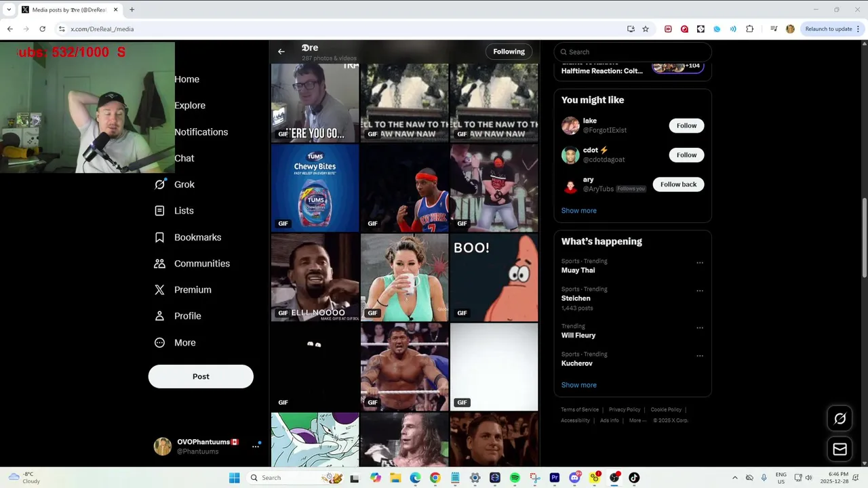Open options for Will Fleury trend
The width and height of the screenshot is (868, 488).
coord(700,328)
